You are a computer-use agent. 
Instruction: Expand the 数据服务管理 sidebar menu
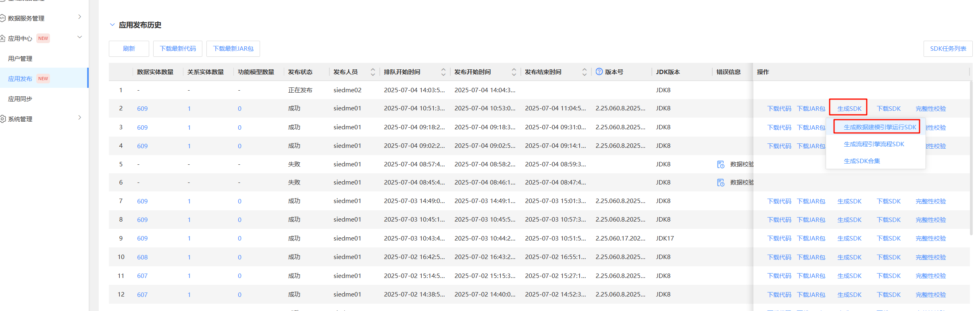coord(79,17)
